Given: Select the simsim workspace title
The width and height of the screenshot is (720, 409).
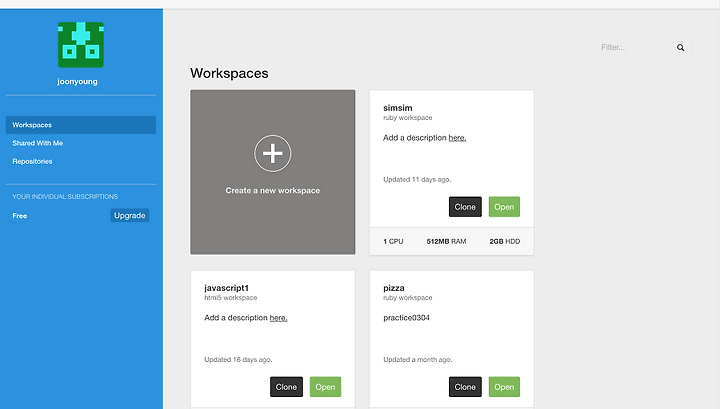Looking at the screenshot, I should 398,108.
